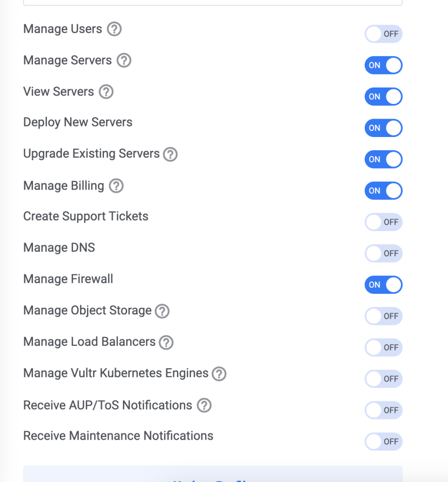Turn on the Manage DNS switch
448x482 pixels.
(384, 253)
